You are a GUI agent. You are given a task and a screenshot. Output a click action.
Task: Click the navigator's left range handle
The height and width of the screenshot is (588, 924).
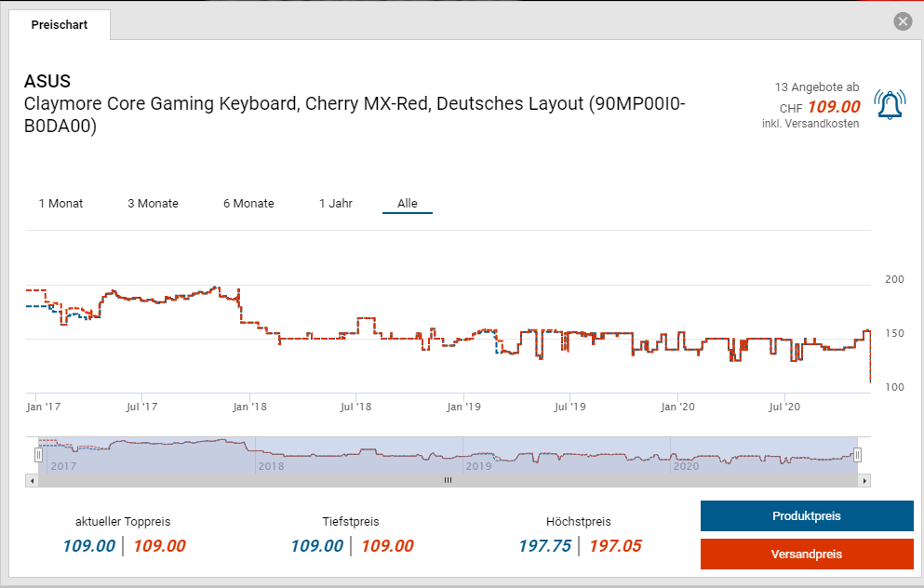coord(38,455)
